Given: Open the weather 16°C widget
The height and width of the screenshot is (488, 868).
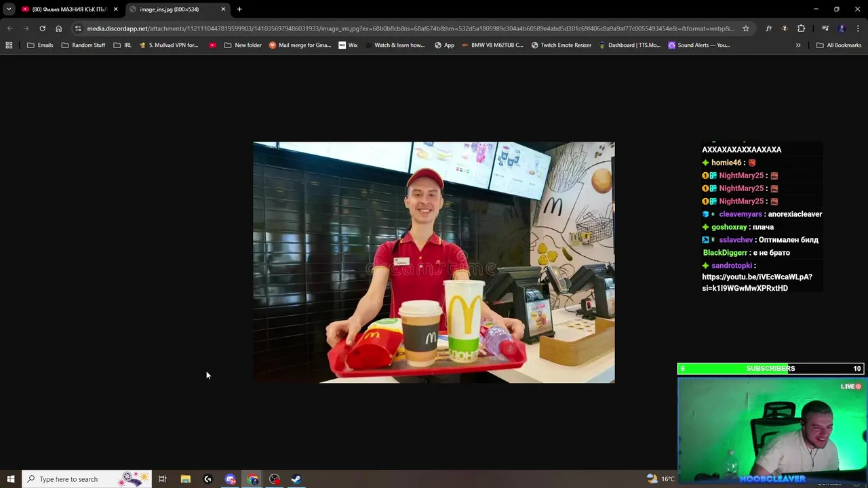Looking at the screenshot, I should click(x=660, y=479).
